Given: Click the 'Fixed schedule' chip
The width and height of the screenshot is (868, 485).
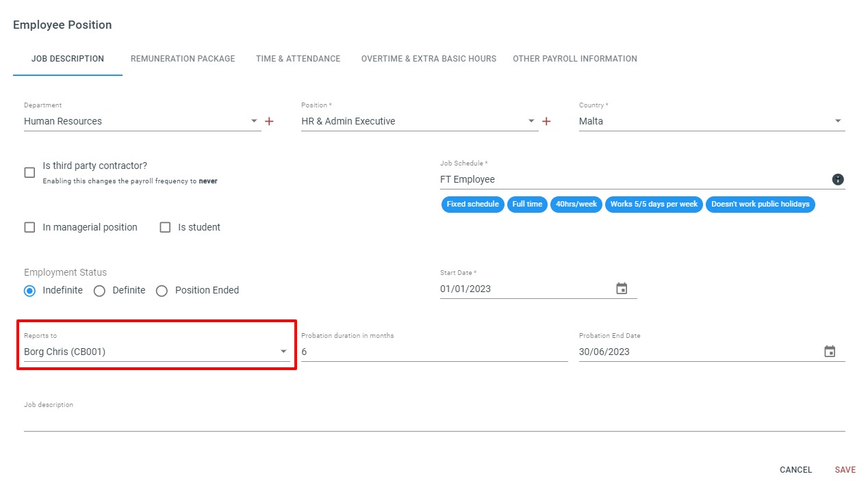Looking at the screenshot, I should tap(473, 204).
